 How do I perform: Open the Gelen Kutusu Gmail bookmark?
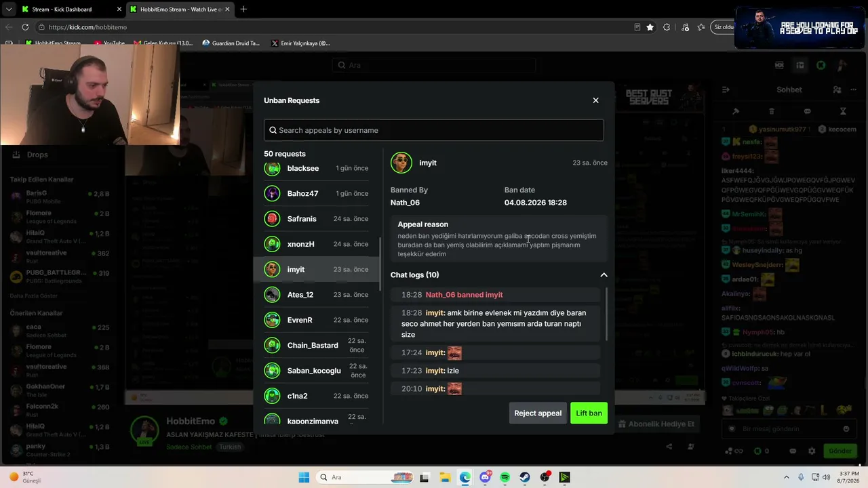[x=163, y=43]
